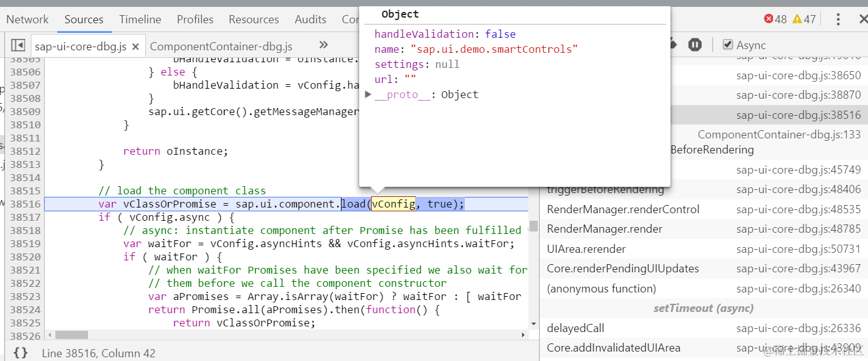
Task: Open the more-tabs overflow chevron
Action: (x=323, y=45)
